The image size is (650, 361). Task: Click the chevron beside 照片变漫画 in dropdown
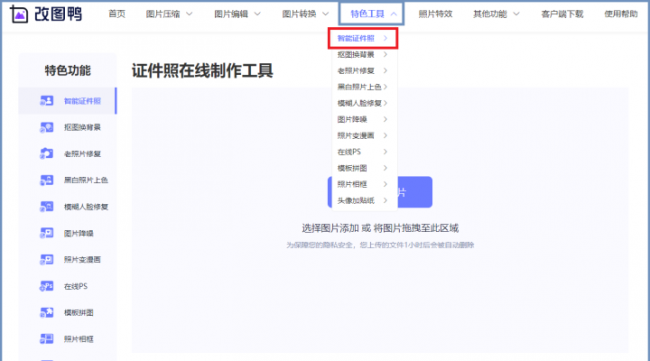coord(386,136)
